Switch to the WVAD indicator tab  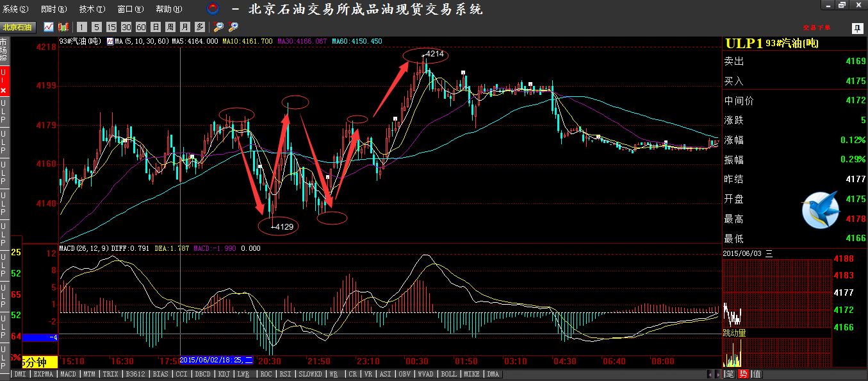427,374
